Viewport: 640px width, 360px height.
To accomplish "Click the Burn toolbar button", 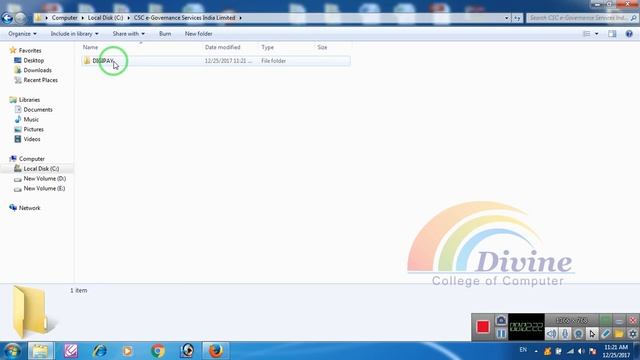I will point(165,34).
